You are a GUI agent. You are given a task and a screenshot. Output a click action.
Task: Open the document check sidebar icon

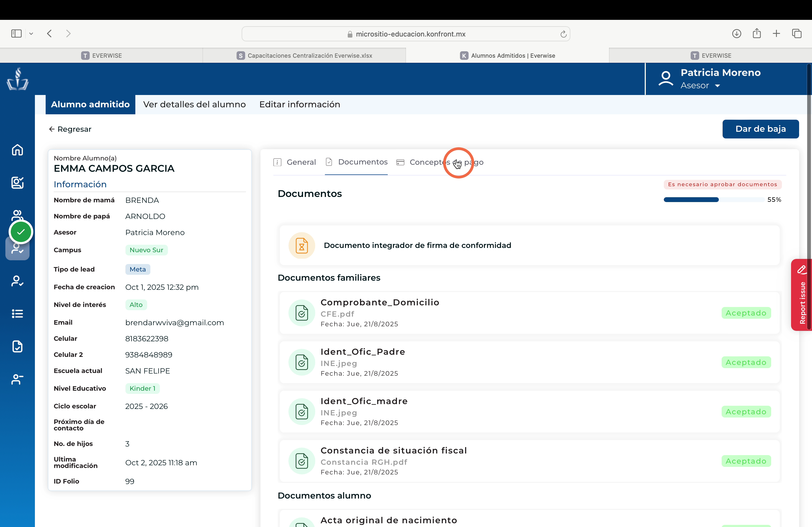tap(17, 346)
